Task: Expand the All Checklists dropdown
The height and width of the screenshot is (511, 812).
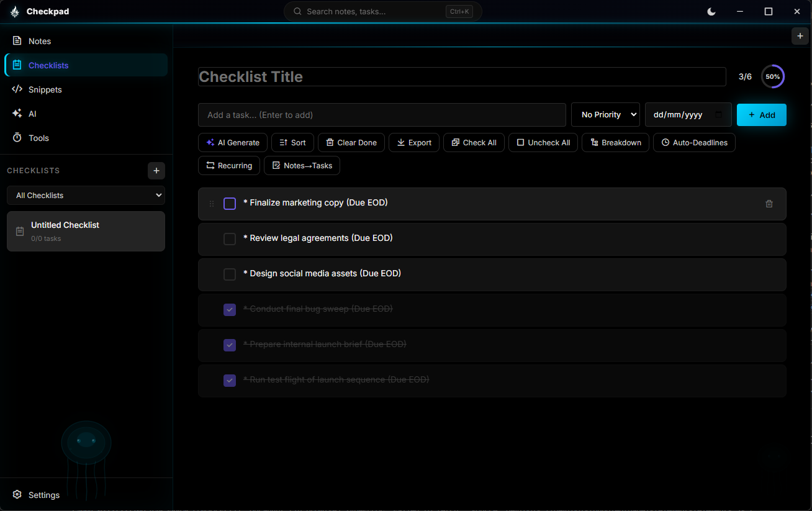Action: [86, 195]
